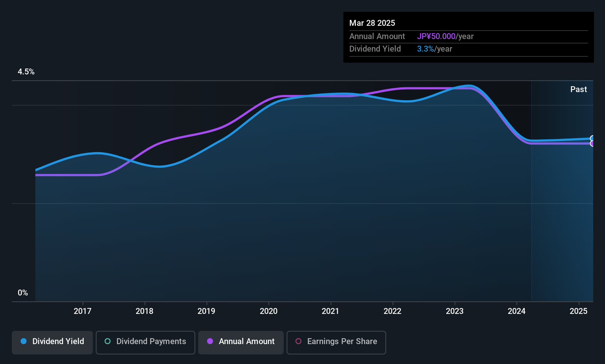Select the 2017 x-axis label
605x364 pixels.
coord(83,311)
